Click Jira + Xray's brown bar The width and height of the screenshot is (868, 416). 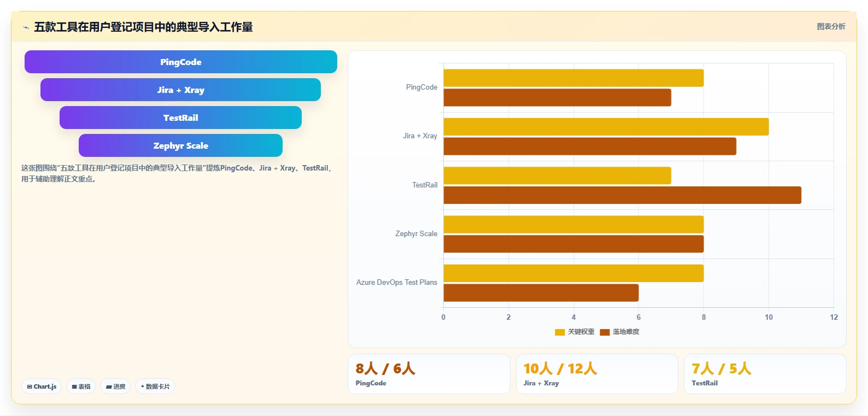point(590,147)
